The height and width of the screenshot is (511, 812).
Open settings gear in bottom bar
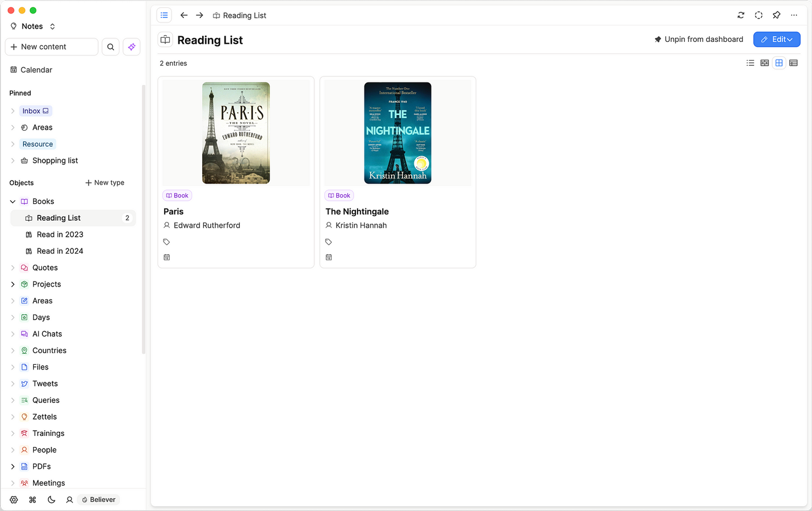point(14,500)
